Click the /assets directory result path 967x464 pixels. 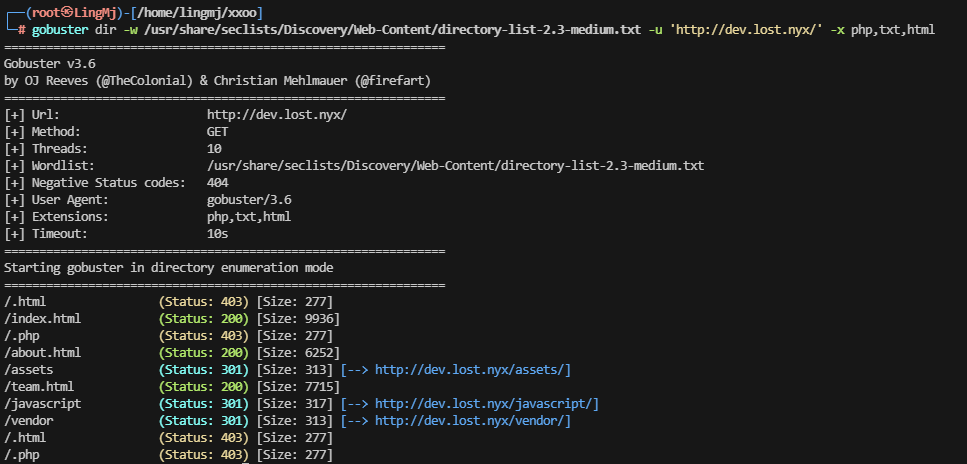29,370
